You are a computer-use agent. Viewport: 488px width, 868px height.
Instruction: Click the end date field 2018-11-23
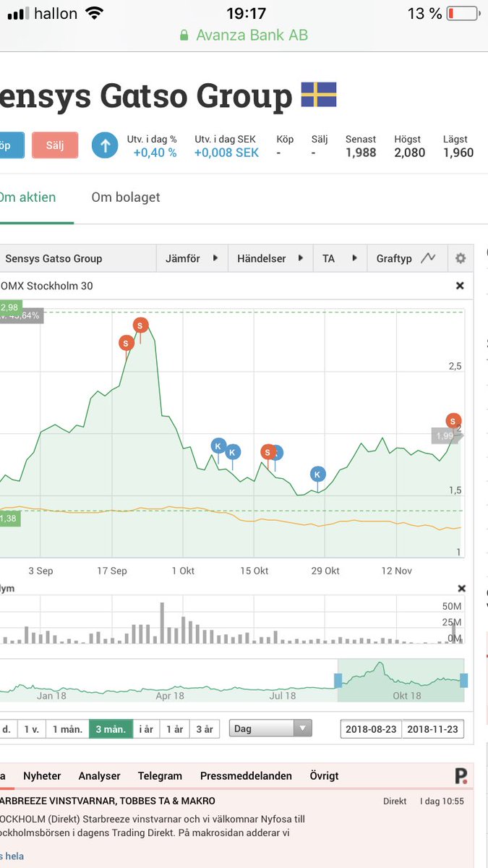click(x=433, y=728)
